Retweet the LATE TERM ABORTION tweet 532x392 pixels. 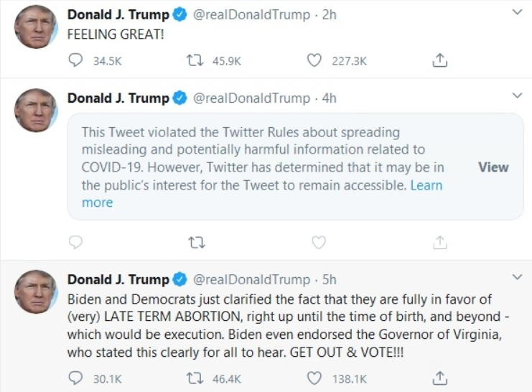click(x=195, y=378)
